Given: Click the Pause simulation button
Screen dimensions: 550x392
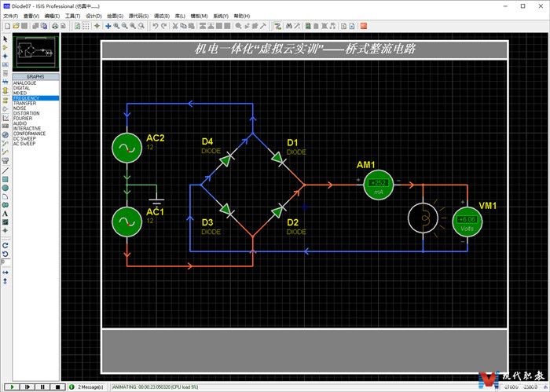Looking at the screenshot, I should click(x=42, y=387).
